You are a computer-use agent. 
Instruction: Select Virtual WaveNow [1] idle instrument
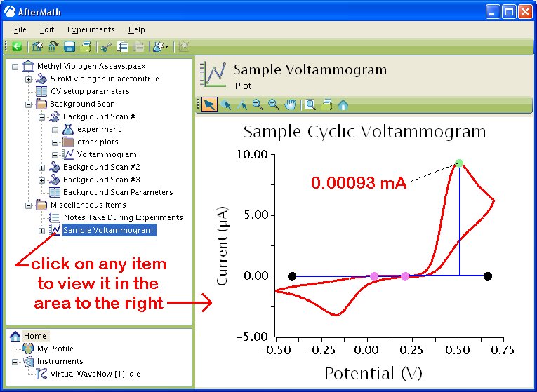[x=95, y=374]
